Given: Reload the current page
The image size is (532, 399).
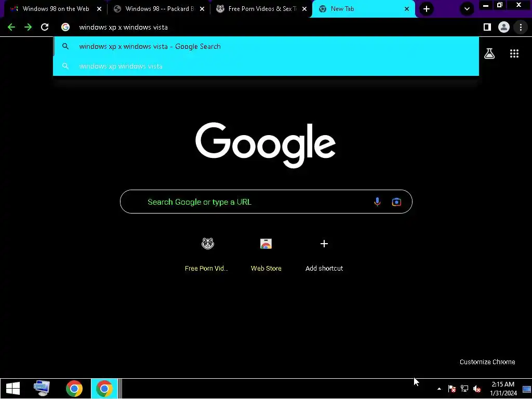Looking at the screenshot, I should pyautogui.click(x=45, y=27).
